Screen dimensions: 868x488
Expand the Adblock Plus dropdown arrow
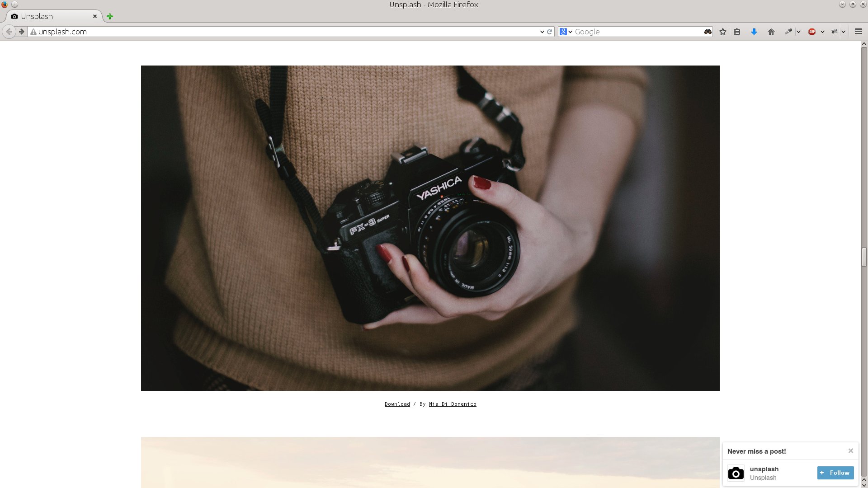click(822, 32)
